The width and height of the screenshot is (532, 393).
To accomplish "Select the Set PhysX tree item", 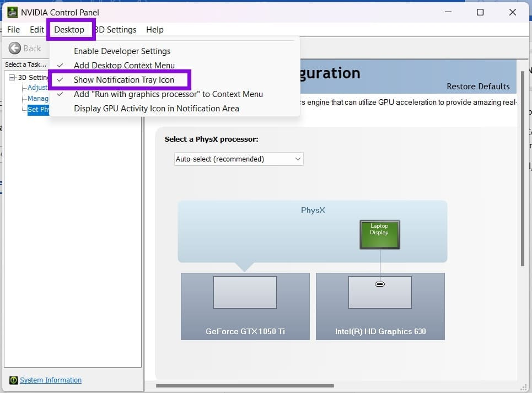I will pos(39,109).
